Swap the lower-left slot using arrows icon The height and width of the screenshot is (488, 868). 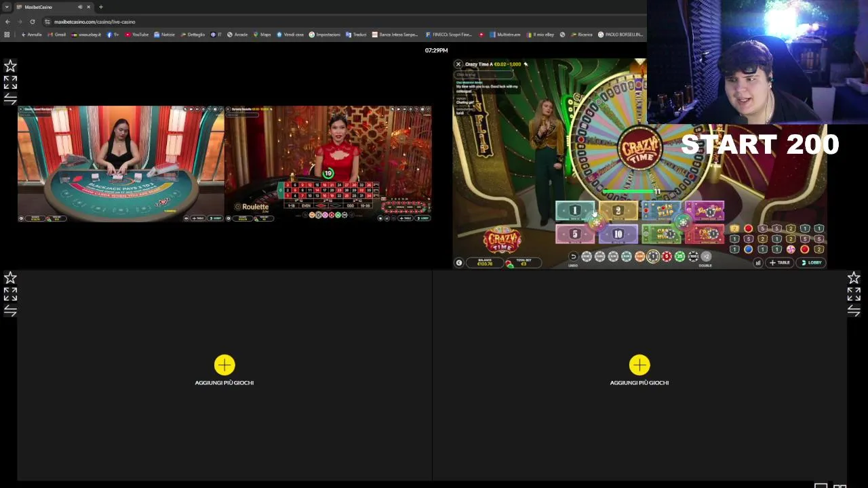pyautogui.click(x=10, y=310)
